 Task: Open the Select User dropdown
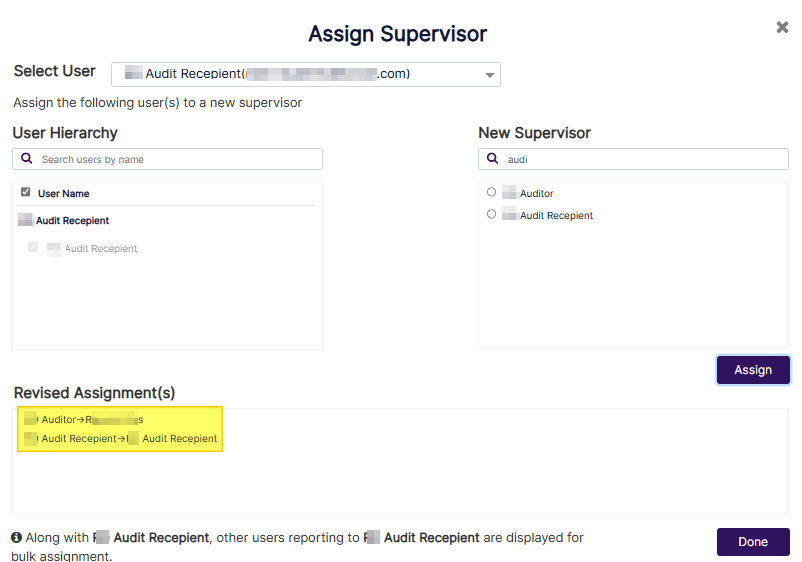tap(305, 74)
